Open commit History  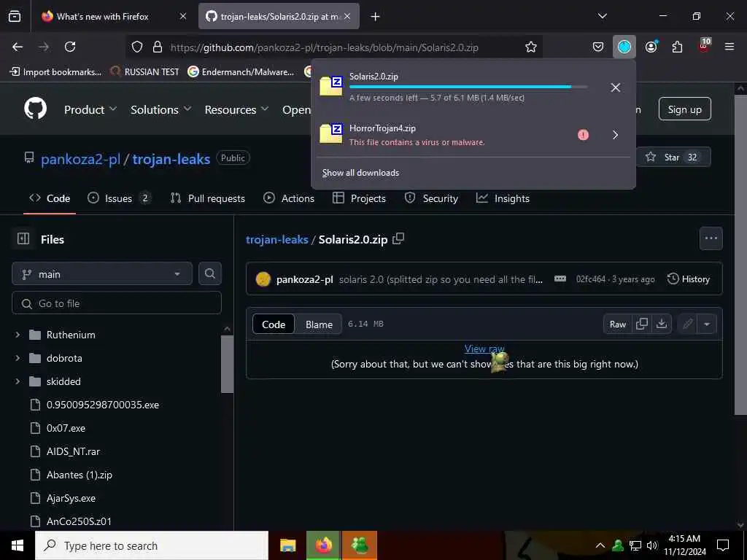(x=688, y=279)
